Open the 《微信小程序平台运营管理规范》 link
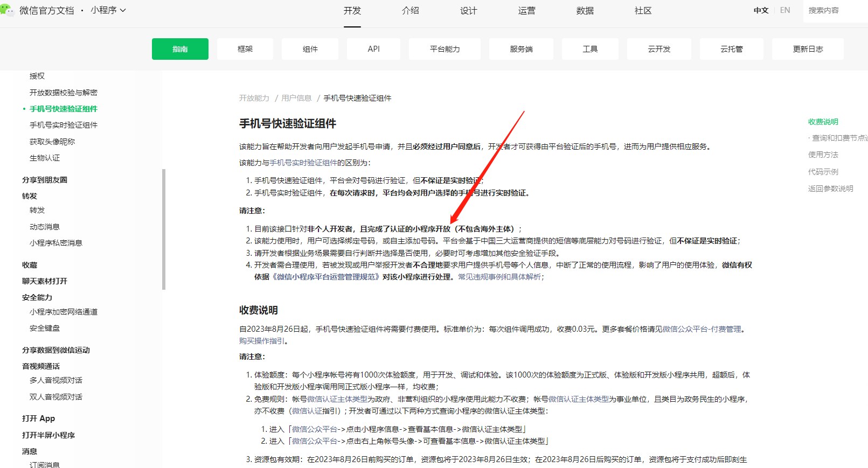868x468 pixels. [x=326, y=277]
